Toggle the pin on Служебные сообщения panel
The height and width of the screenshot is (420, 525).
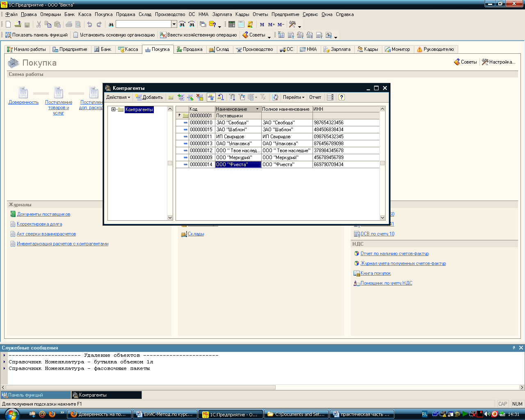[x=514, y=347]
